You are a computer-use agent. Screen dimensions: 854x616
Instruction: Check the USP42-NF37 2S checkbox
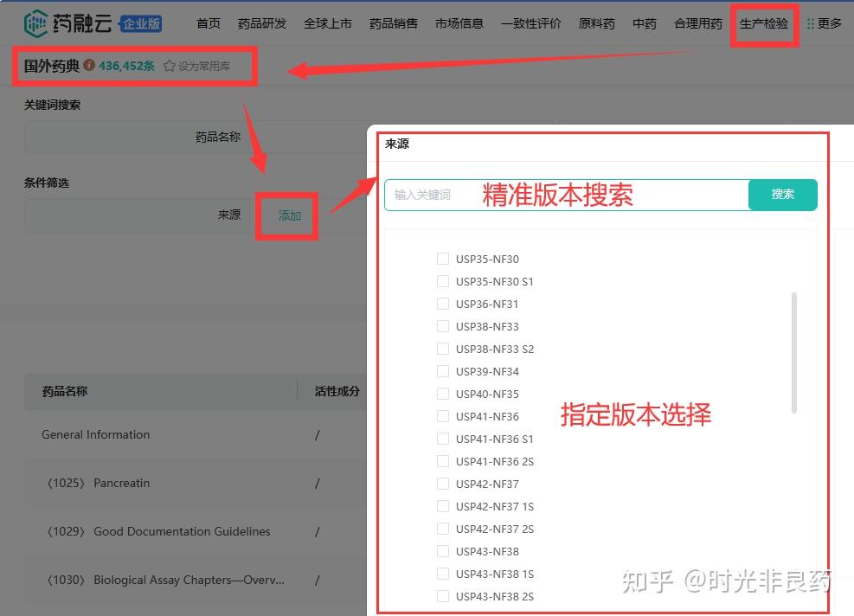442,529
